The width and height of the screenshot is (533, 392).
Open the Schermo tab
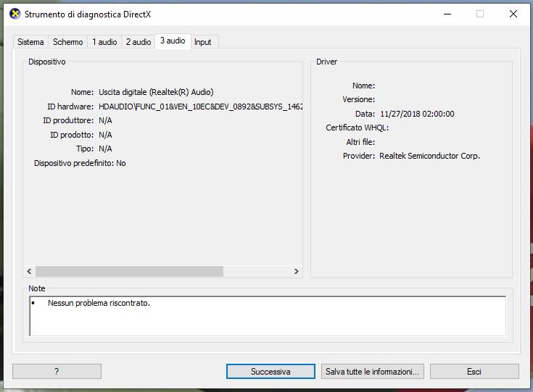67,42
